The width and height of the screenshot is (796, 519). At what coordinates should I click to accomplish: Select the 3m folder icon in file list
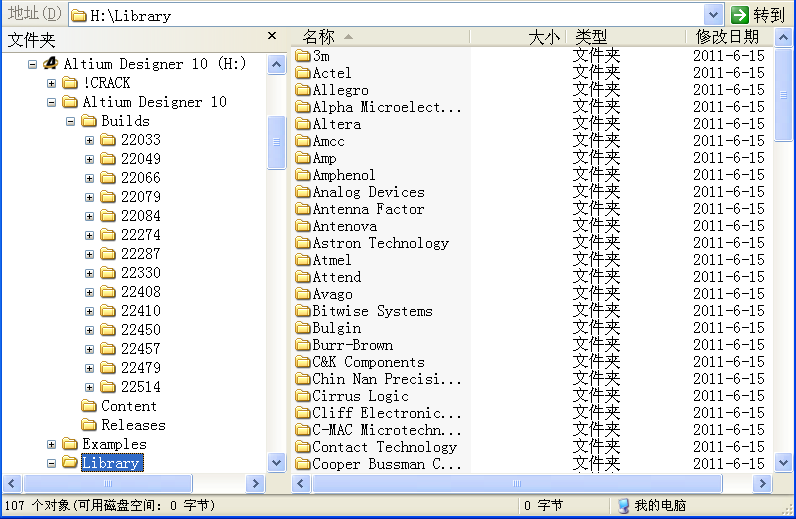point(303,55)
